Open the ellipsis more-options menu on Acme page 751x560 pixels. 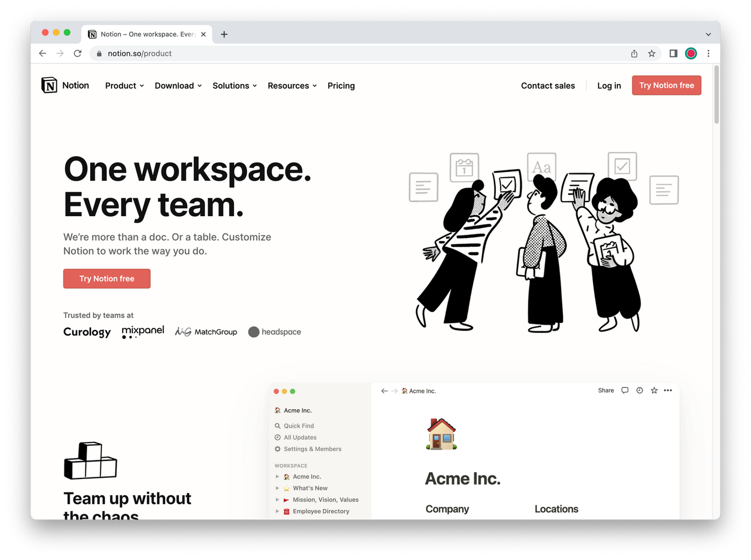point(668,390)
